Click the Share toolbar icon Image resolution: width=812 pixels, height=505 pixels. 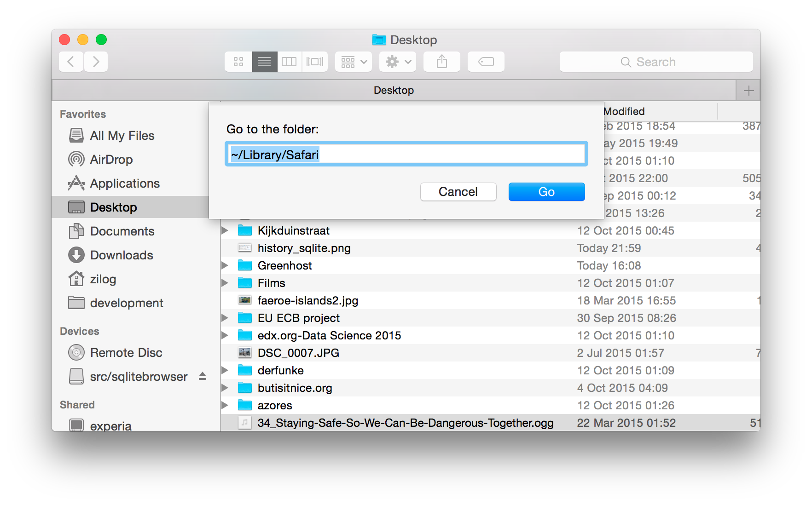coord(441,62)
